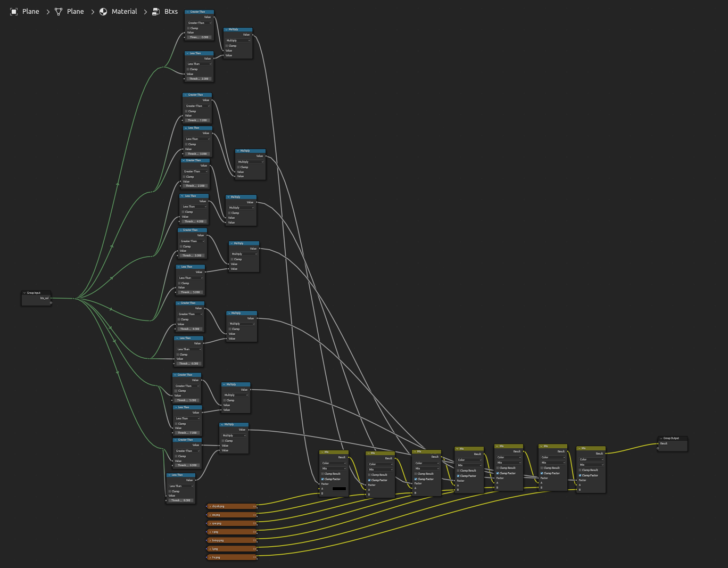Enable Clamp on the topmost Multiply node

227,46
